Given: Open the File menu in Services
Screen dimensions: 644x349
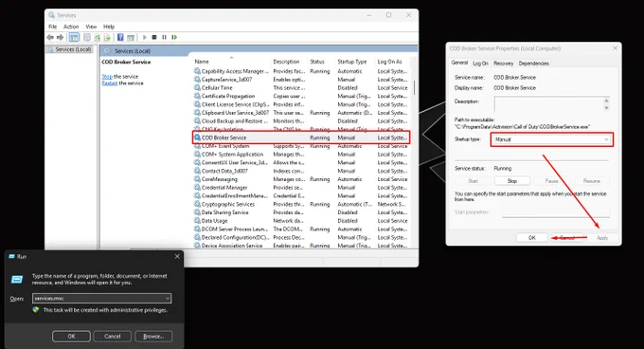Looking at the screenshot, I should pos(53,27).
